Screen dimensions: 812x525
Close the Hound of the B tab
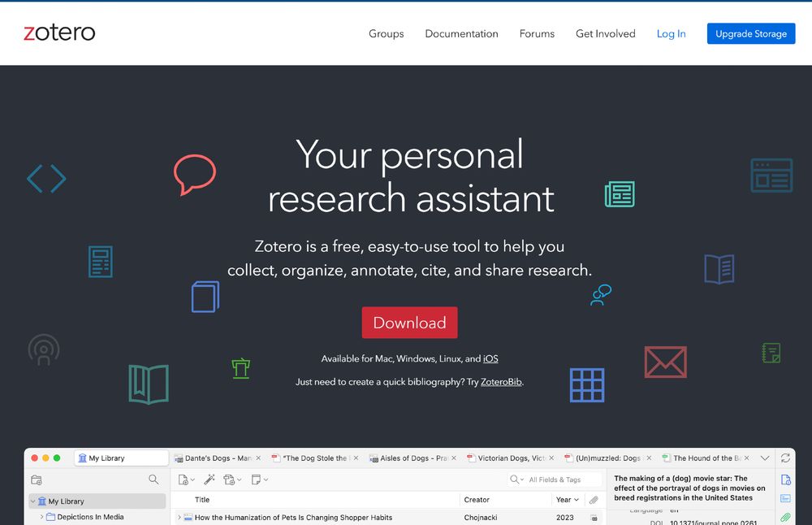(x=747, y=458)
